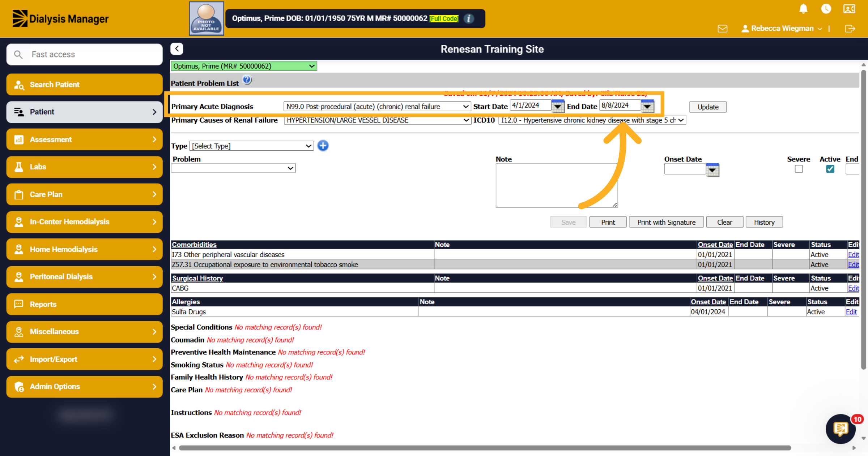Click the logout icon
This screenshot has height=456, width=868.
(850, 29)
